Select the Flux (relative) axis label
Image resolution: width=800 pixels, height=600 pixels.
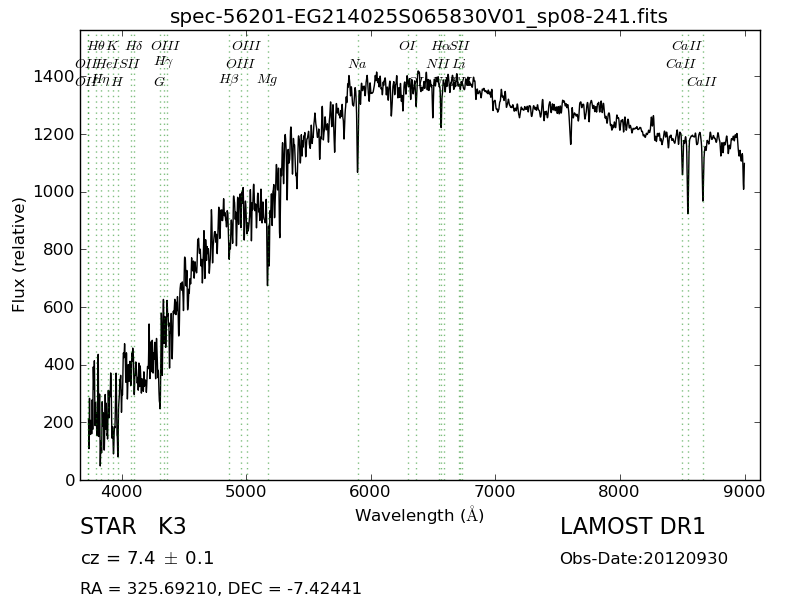(x=18, y=255)
